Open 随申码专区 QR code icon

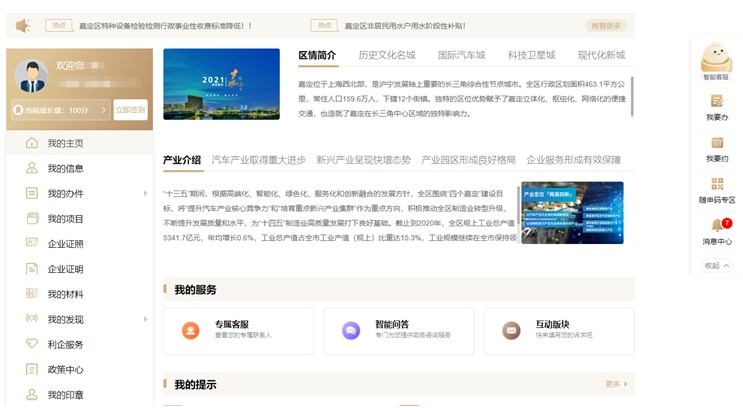click(716, 184)
